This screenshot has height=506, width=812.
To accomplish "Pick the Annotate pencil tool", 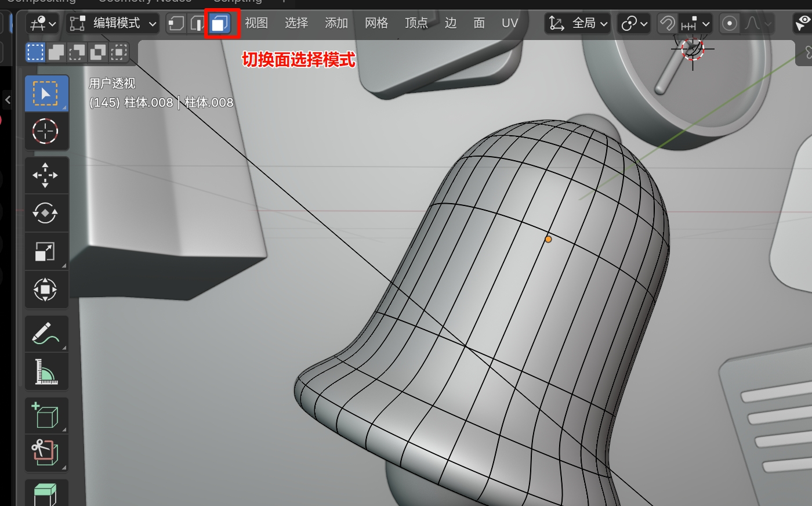I will click(45, 334).
